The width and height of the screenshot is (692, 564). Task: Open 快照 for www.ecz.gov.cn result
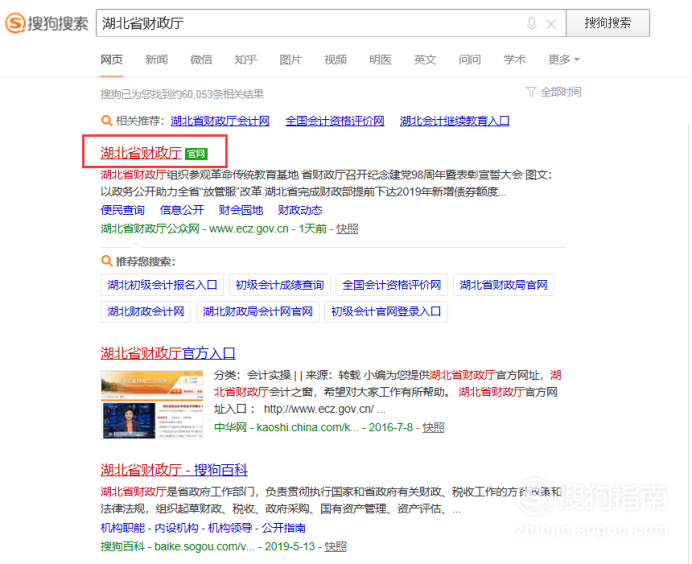click(347, 229)
